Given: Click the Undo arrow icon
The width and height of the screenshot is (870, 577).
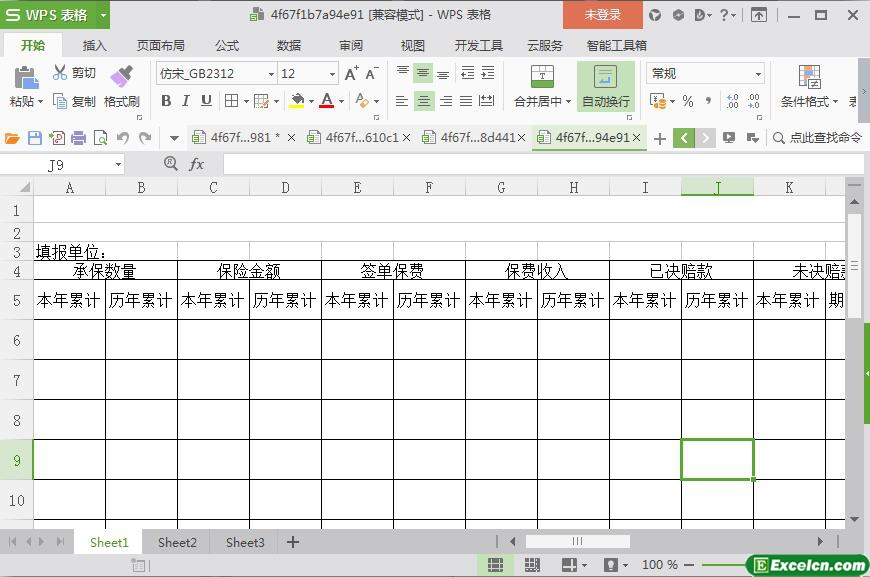Looking at the screenshot, I should point(123,138).
